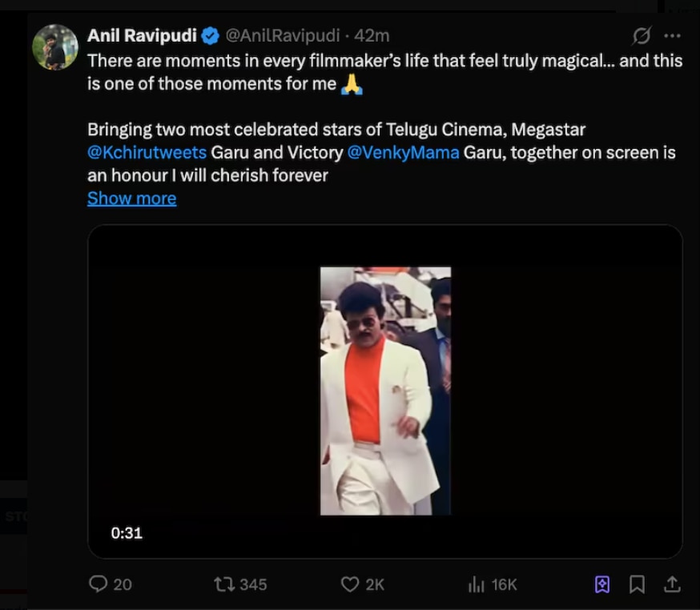Image resolution: width=700 pixels, height=610 pixels.
Task: Click the 0:31 video duration label
Action: click(127, 532)
